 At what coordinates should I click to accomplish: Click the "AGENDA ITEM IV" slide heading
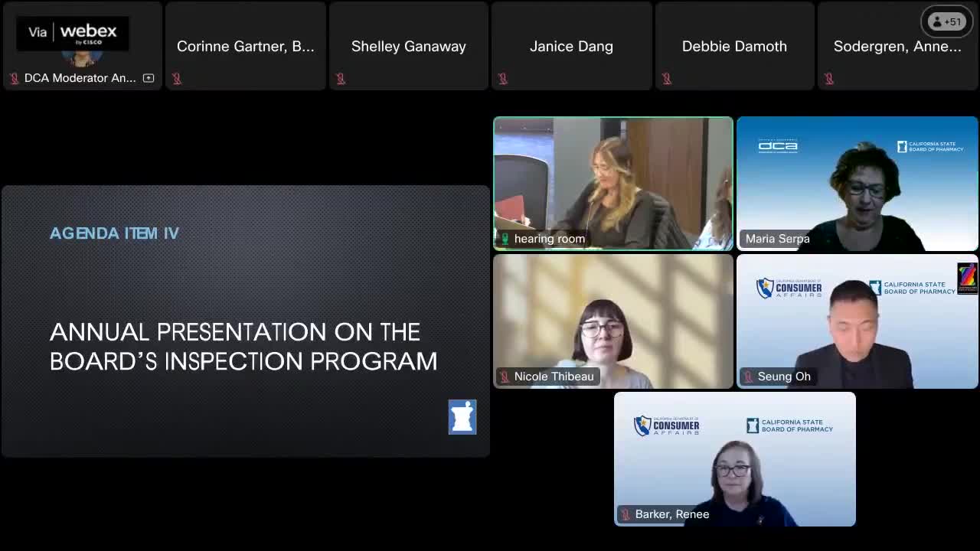[x=114, y=233]
